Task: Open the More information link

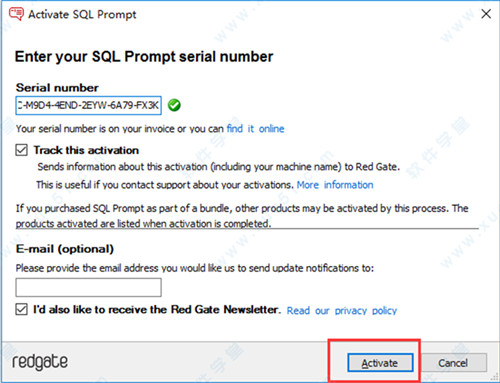Action: pyautogui.click(x=335, y=185)
